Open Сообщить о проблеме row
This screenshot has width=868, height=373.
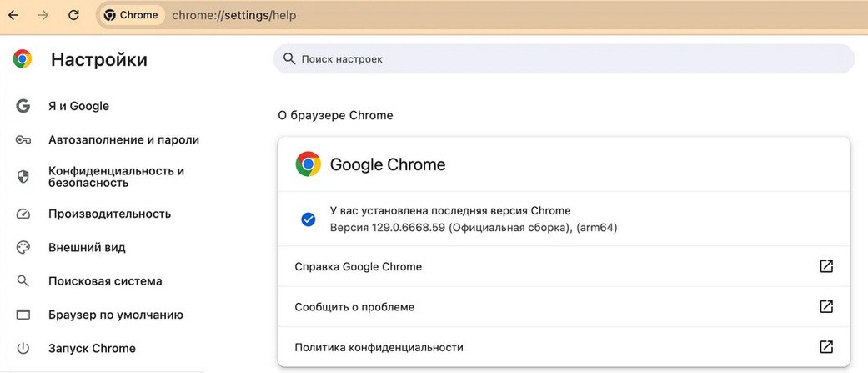point(564,306)
